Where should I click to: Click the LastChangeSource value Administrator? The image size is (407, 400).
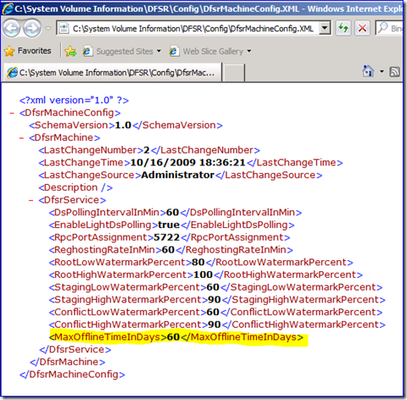tap(178, 175)
